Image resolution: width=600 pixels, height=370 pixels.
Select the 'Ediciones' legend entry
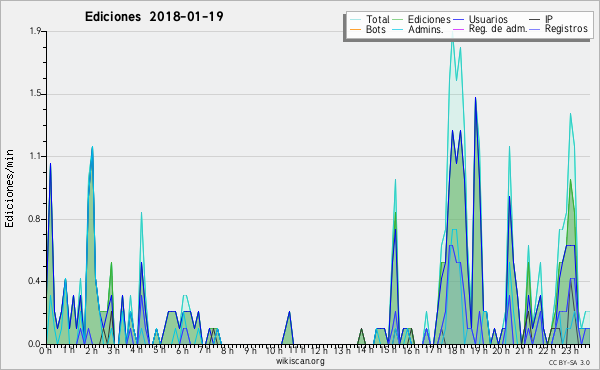(429, 19)
